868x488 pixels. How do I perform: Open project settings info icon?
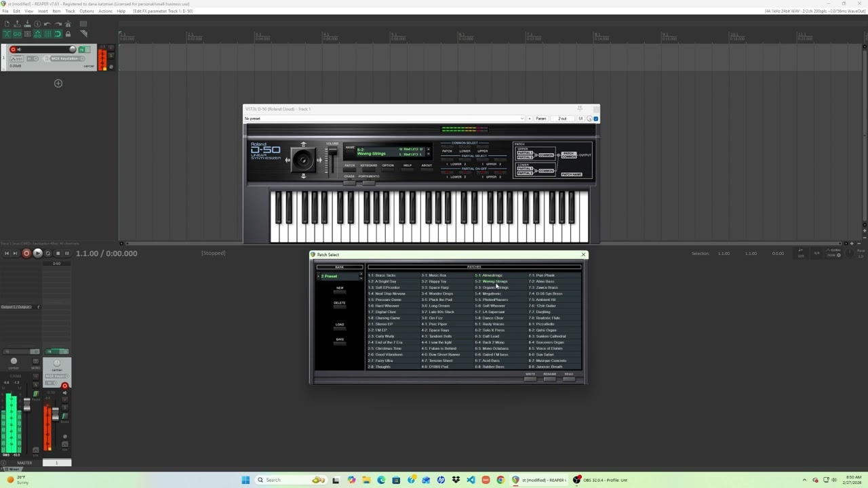[x=37, y=24]
